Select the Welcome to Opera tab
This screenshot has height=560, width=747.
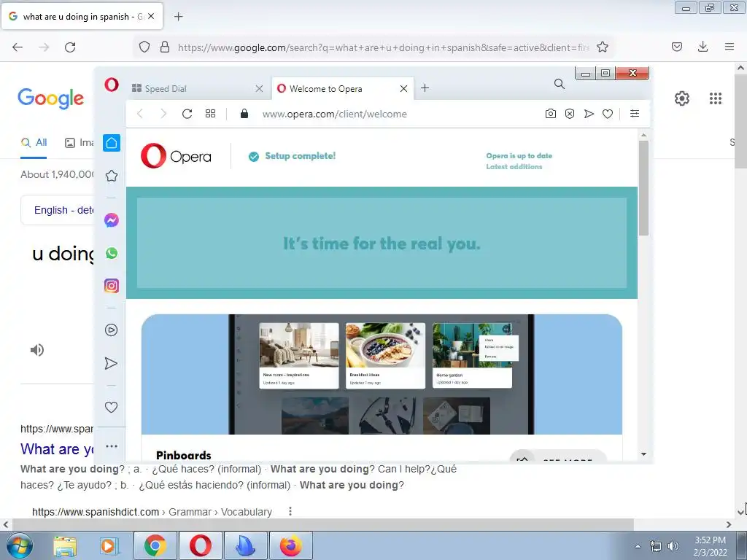point(343,88)
